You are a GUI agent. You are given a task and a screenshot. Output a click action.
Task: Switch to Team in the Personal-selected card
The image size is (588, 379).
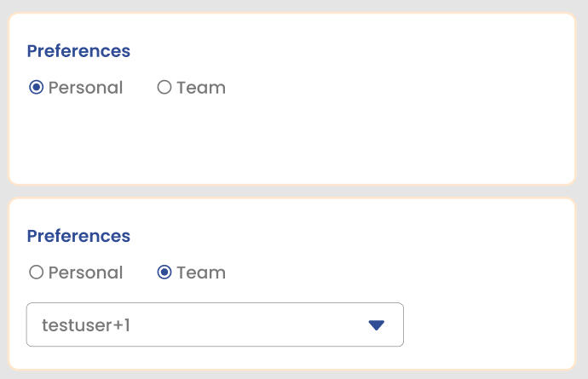click(164, 88)
